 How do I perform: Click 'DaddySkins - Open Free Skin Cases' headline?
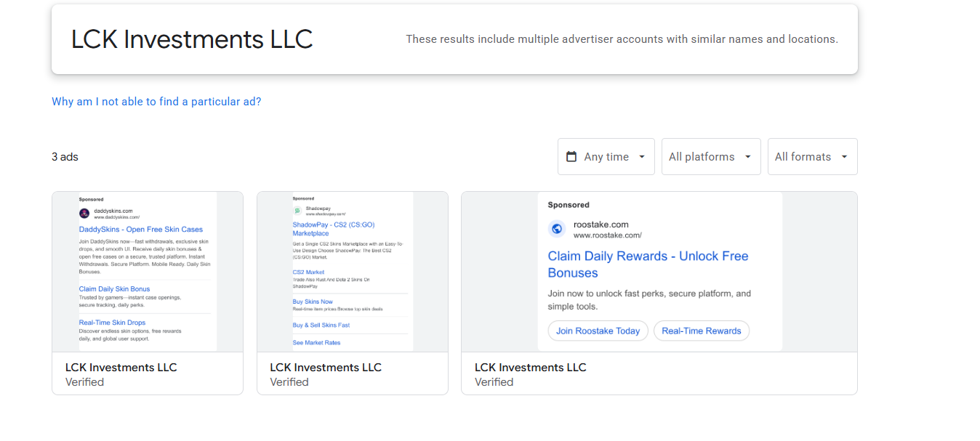(x=141, y=230)
